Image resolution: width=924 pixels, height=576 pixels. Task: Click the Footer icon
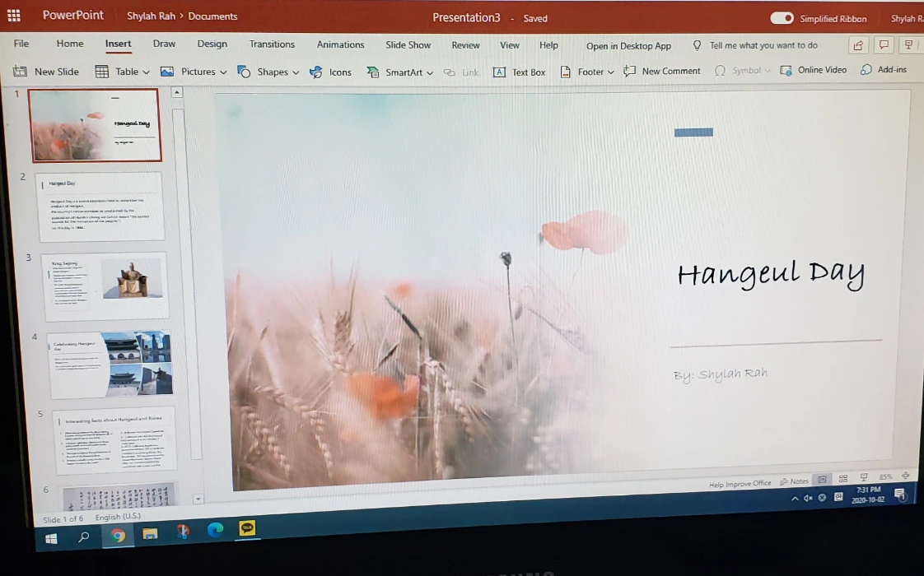565,72
